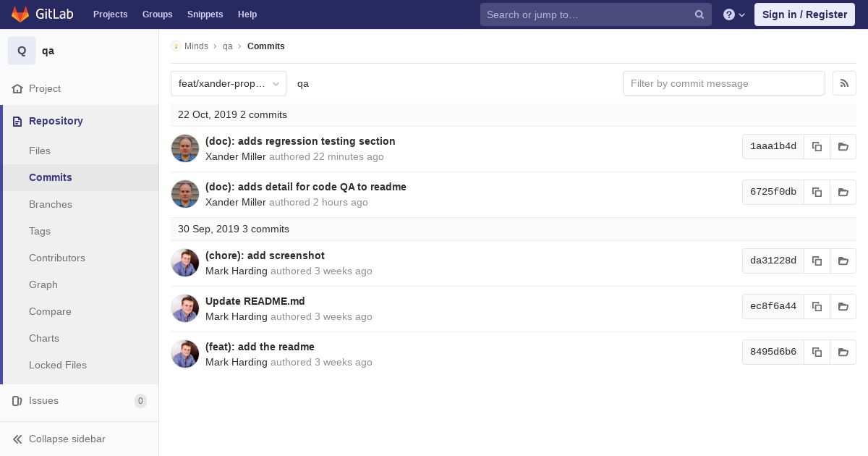Copy commit SHA 6725f0db
This screenshot has height=456, width=868.
pyautogui.click(x=817, y=192)
